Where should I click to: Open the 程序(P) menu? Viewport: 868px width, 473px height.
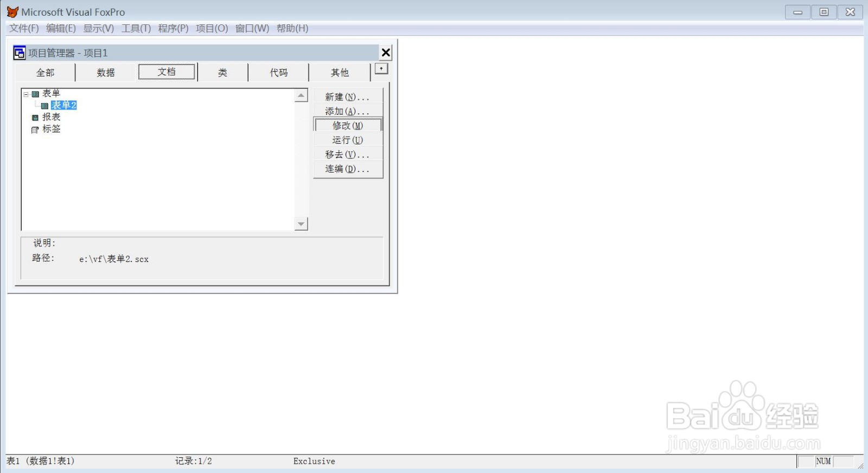(x=173, y=28)
